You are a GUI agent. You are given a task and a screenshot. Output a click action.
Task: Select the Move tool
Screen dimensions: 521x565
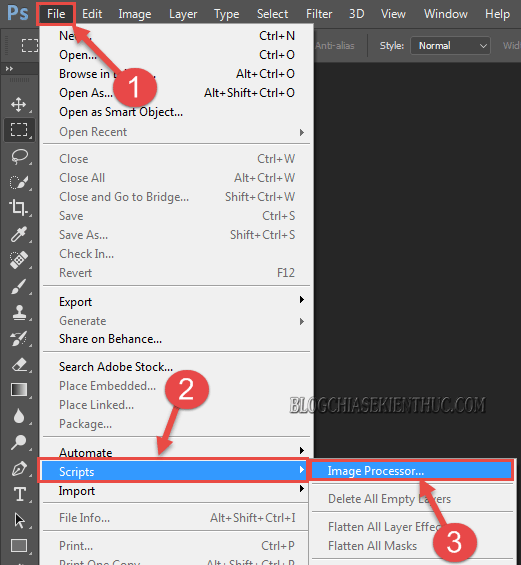click(19, 105)
